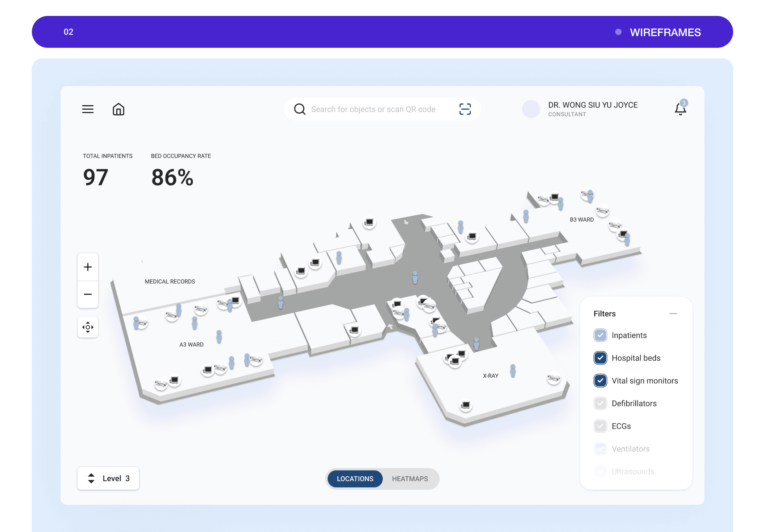The width and height of the screenshot is (765, 532).
Task: Click the QR code scan icon
Action: (465, 109)
